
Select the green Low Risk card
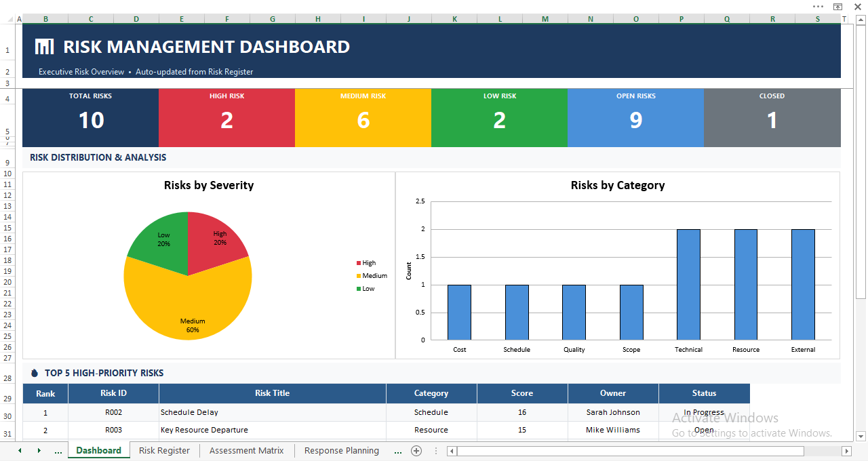coord(500,118)
